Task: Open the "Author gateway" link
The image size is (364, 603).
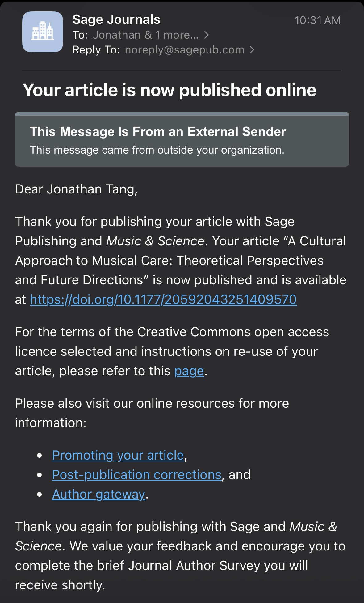Action: pyautogui.click(x=98, y=494)
